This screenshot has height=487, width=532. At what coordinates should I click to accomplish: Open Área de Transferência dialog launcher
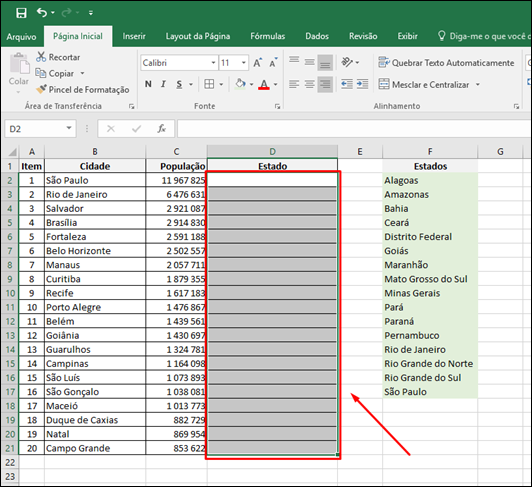pos(131,107)
